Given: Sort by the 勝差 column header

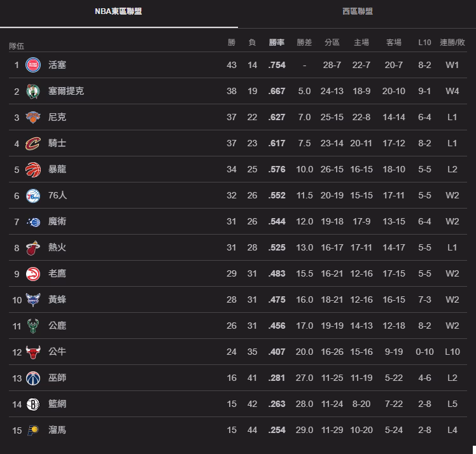Looking at the screenshot, I should (x=304, y=43).
